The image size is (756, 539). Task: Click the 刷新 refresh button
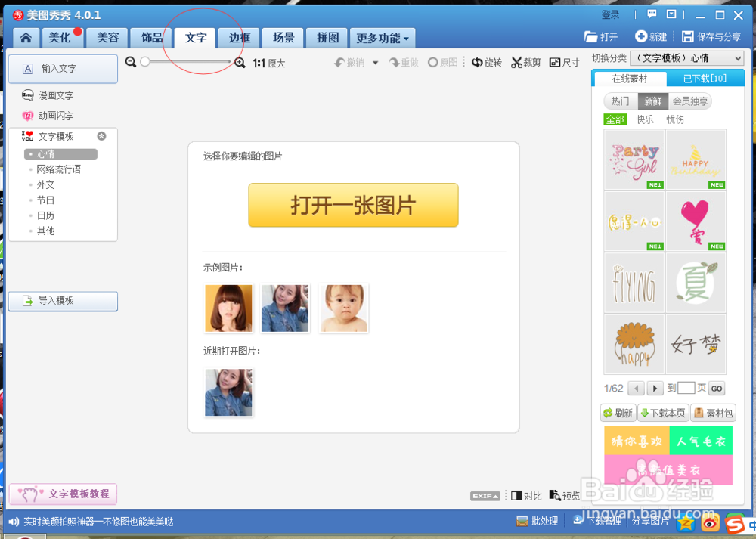pos(618,414)
